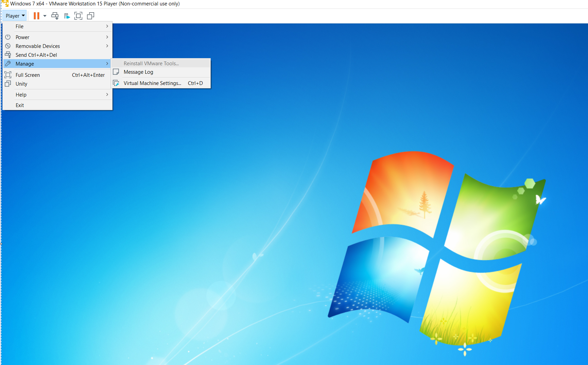Open Message Log from Manage submenu

(x=161, y=72)
